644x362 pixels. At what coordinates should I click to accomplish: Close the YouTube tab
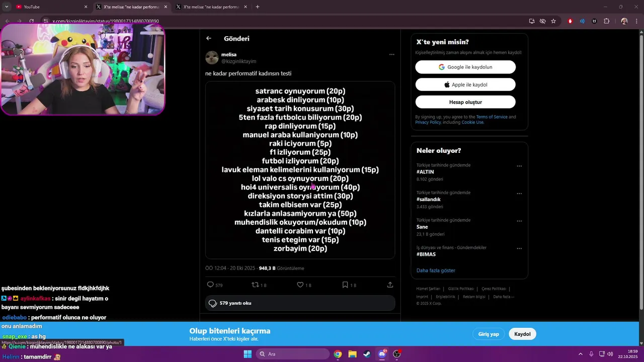click(x=86, y=7)
